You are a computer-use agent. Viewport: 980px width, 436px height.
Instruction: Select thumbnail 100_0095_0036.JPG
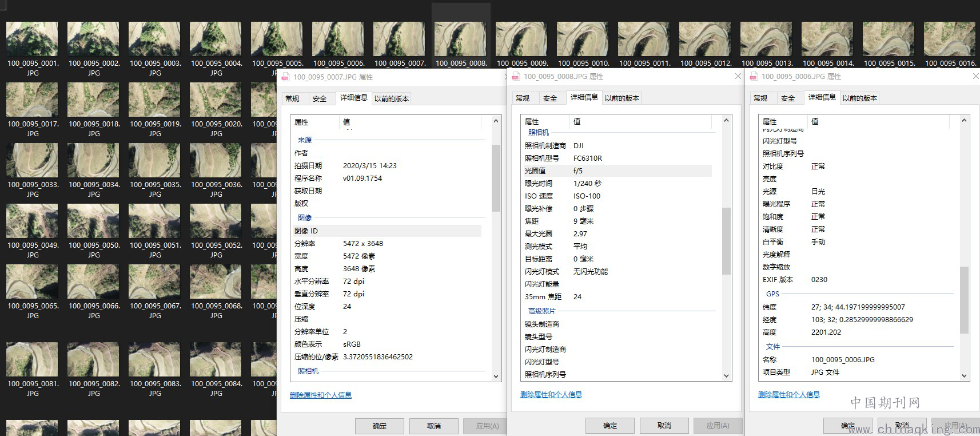point(216,160)
